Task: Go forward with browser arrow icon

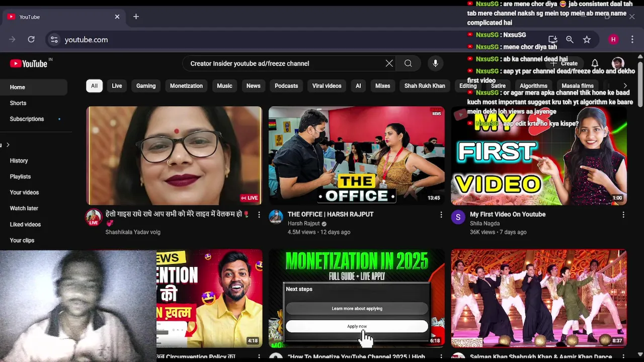Action: (x=12, y=39)
